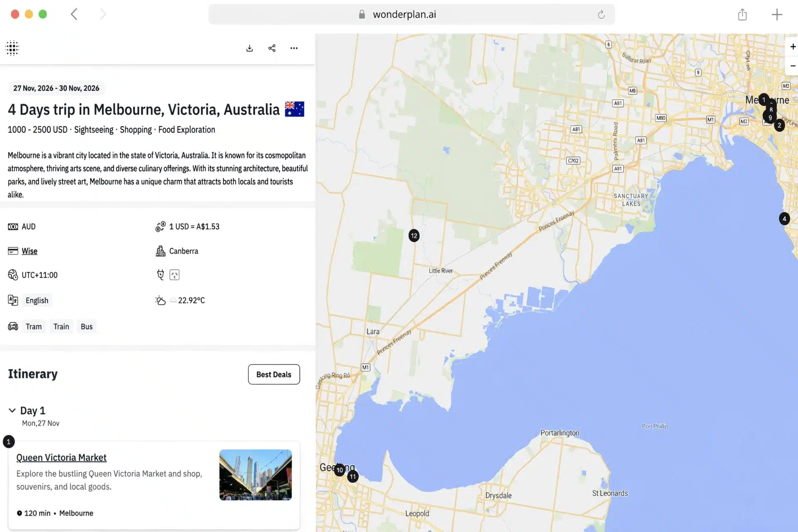Click the 22.92°C temperature text

pyautogui.click(x=192, y=300)
